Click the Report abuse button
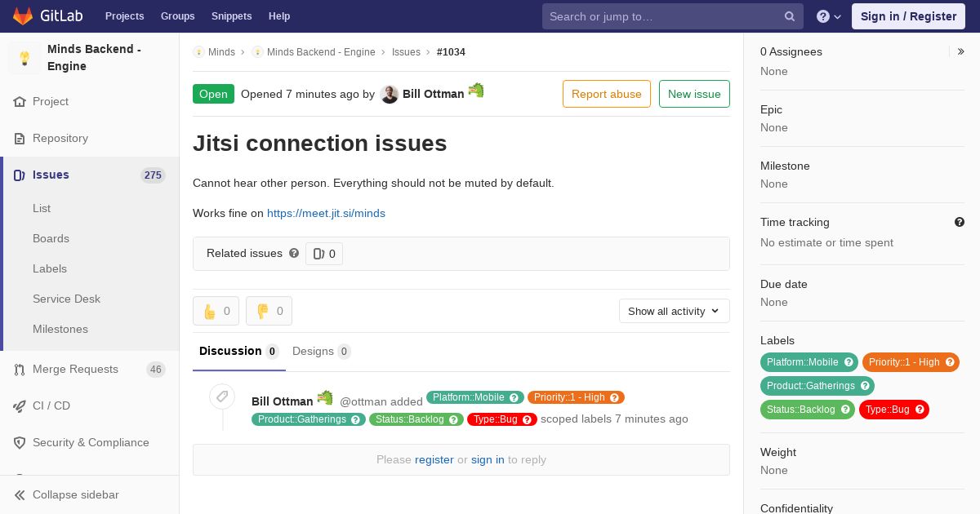Screen dimensions: 980x514 (607, 94)
